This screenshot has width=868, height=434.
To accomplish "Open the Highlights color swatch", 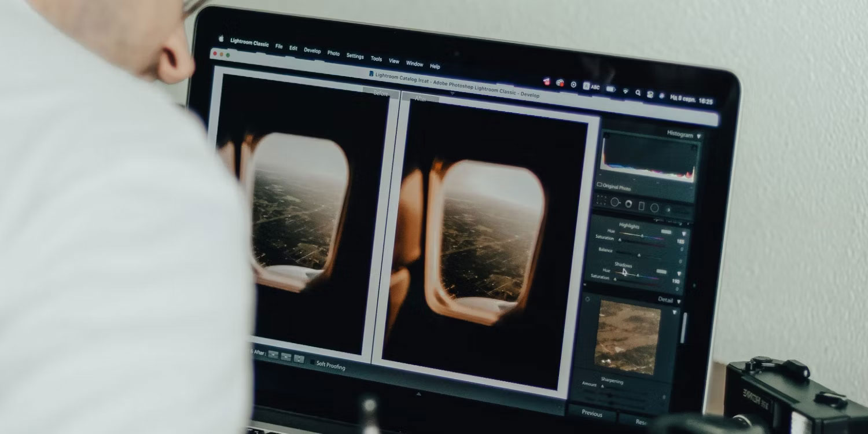I will tap(667, 232).
